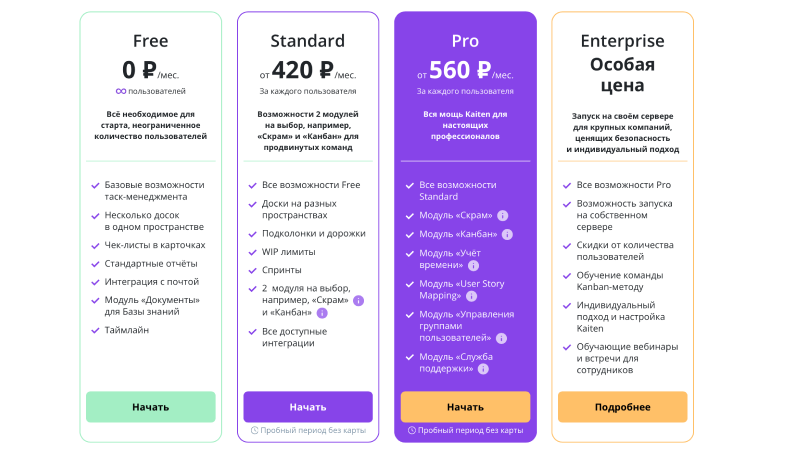Click info icon next to «Канбан» in Standard
This screenshot has height=451, width=800.
322,313
